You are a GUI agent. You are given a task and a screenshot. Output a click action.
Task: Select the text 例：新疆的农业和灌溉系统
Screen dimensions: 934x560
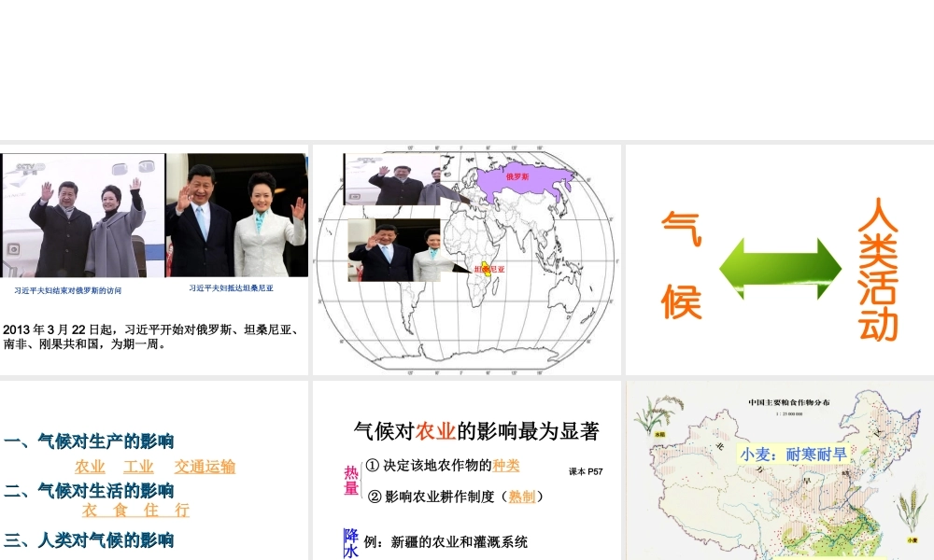coord(446,541)
